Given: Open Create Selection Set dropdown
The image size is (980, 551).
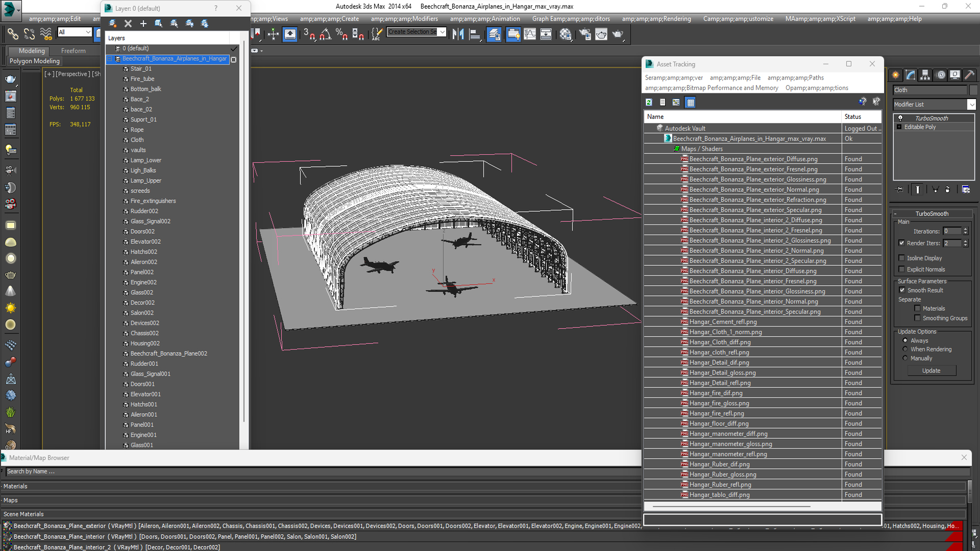Looking at the screenshot, I should tap(442, 32).
